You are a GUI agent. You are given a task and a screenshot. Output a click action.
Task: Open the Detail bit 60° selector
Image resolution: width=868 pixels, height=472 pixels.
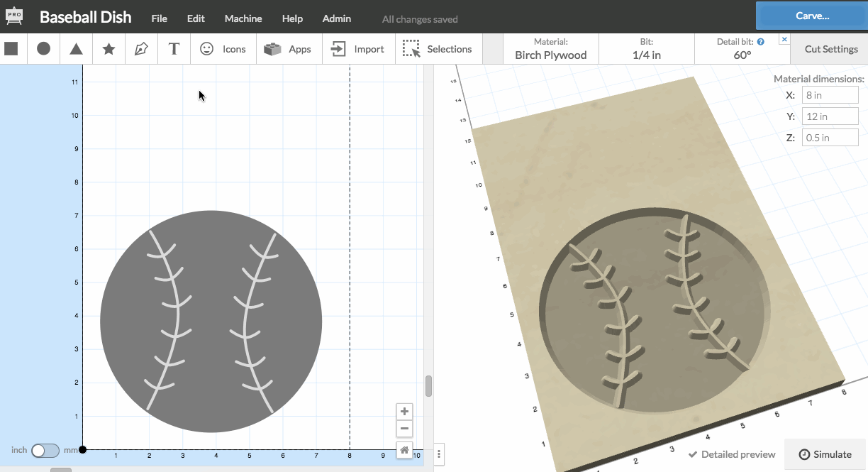(742, 49)
